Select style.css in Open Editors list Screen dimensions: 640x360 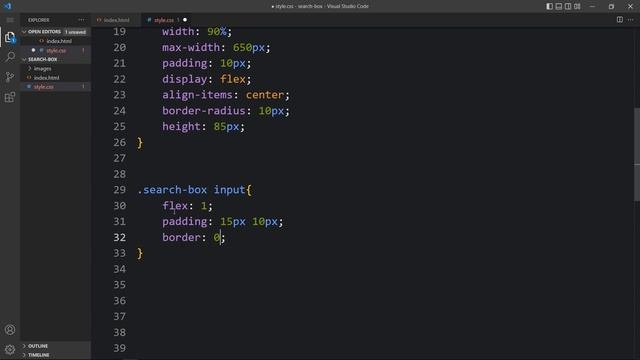56,51
